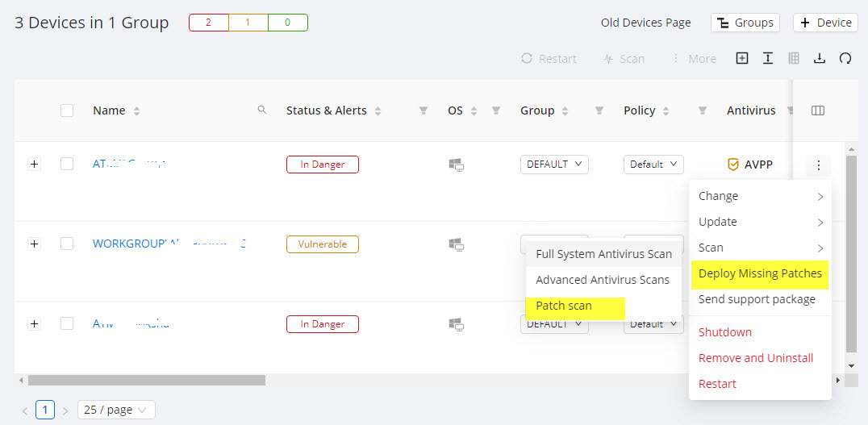Click the red In Danger count badge
Viewport: 868px width, 425px height.
209,23
